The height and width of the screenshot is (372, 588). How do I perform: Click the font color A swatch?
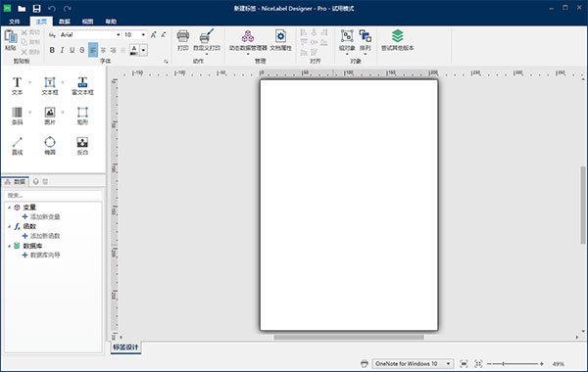tap(134, 50)
